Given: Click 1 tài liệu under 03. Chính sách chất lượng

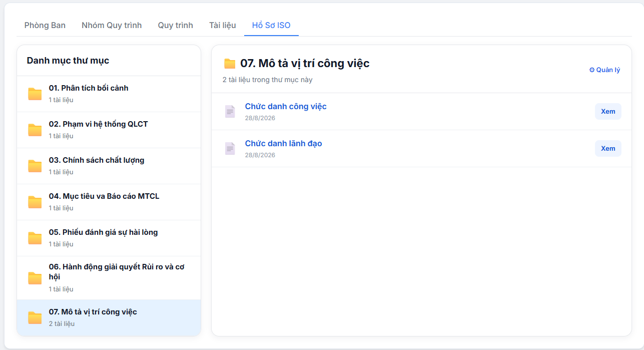Looking at the screenshot, I should click(61, 172).
